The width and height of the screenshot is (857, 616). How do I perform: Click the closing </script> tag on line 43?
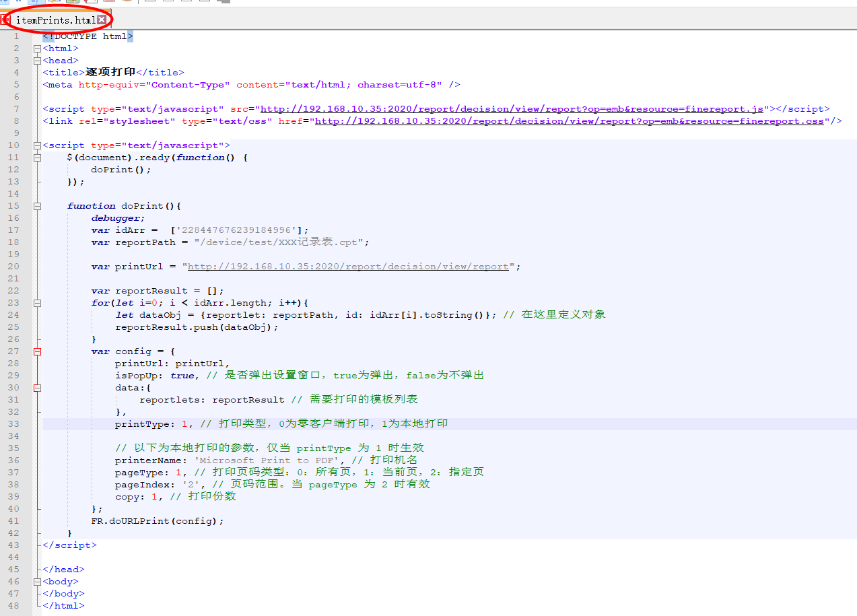point(69,545)
